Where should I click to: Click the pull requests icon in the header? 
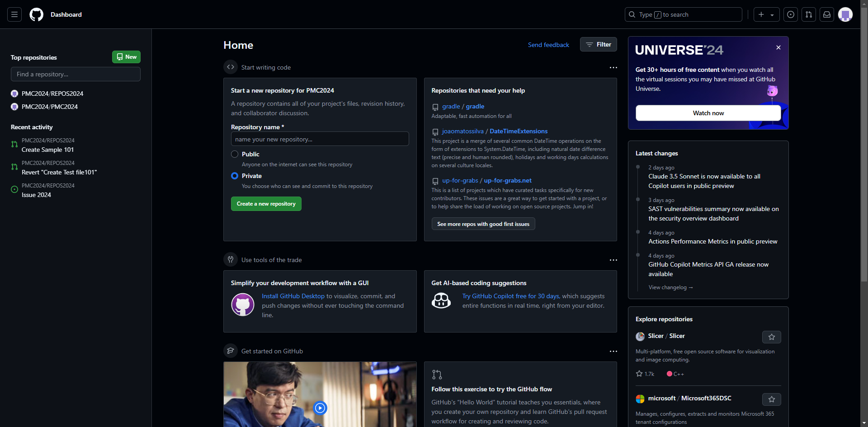tap(809, 14)
